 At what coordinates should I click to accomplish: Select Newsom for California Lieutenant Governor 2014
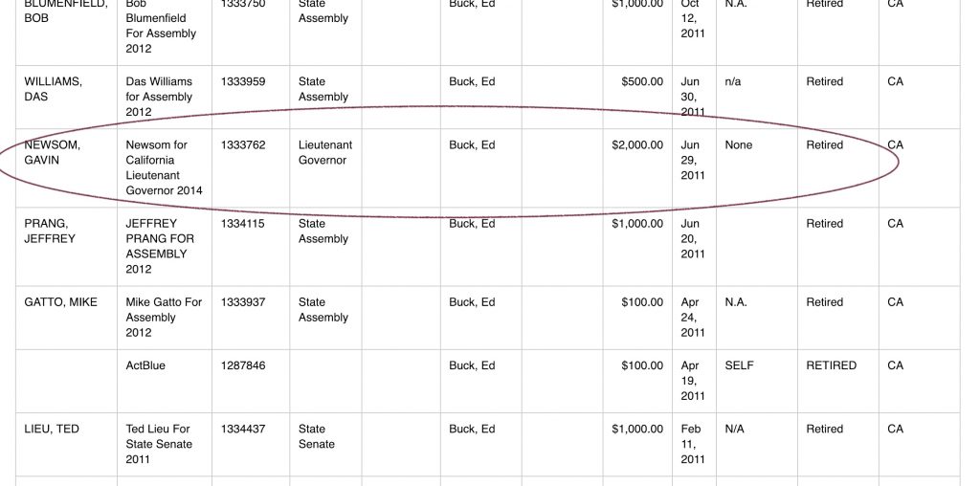point(164,167)
